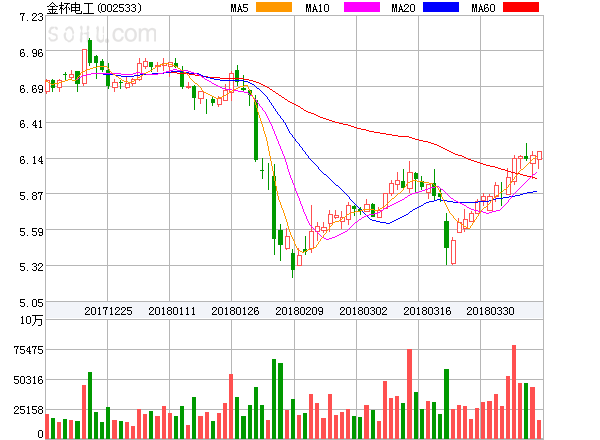
Task: Click the 6.96 price axis label
Action: (31, 53)
